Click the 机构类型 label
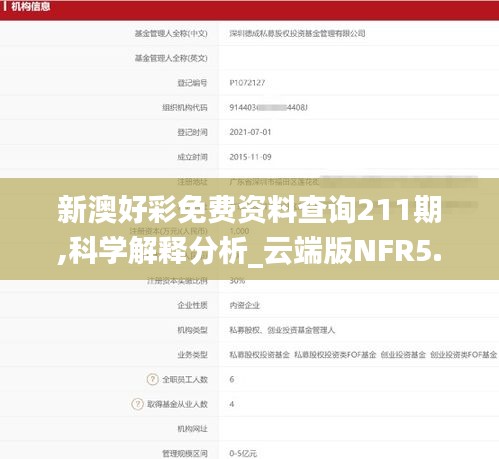 (192, 330)
